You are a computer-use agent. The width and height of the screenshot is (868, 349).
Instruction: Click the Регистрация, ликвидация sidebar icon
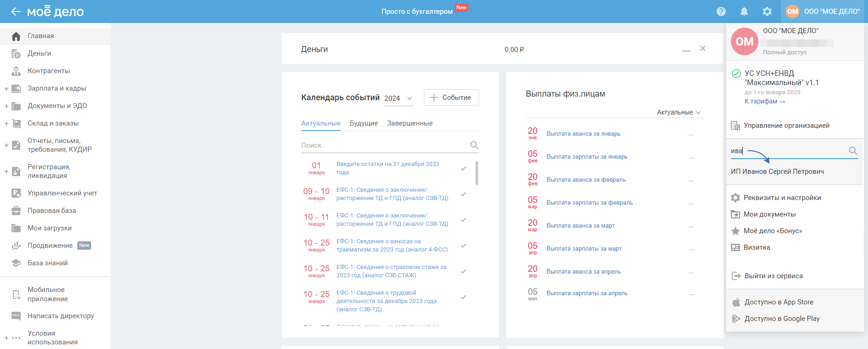pos(16,172)
